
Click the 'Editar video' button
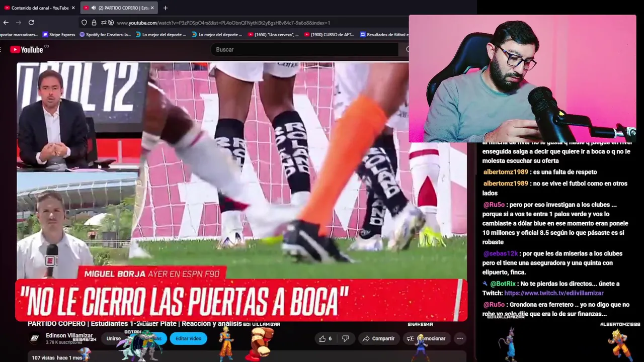(188, 338)
